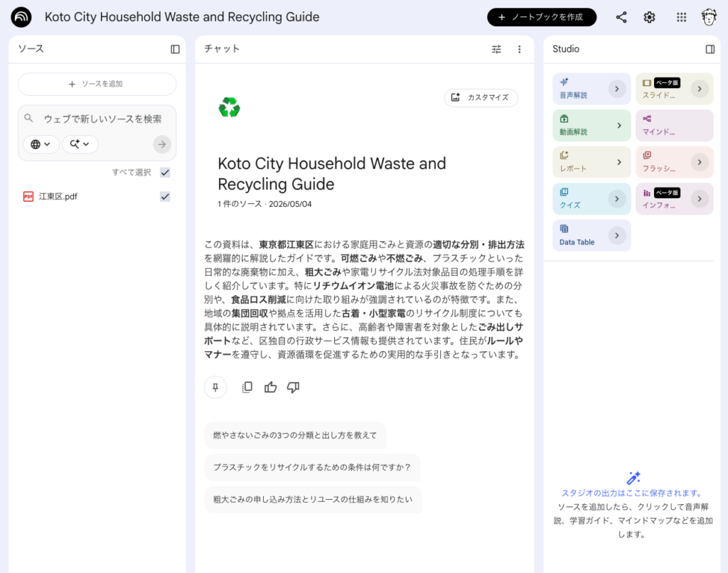Generate 音声解説 audio overview
The image size is (728, 573).
pos(591,89)
